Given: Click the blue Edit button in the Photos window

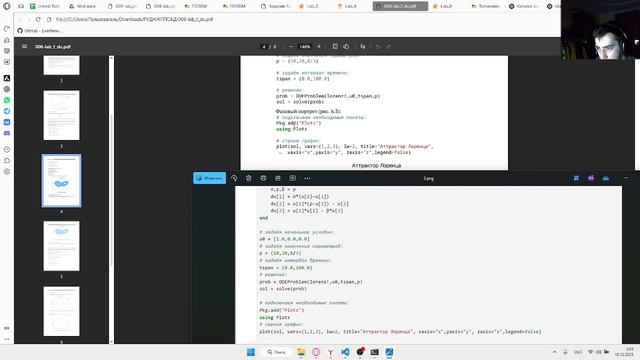Looking at the screenshot, I should [209, 178].
